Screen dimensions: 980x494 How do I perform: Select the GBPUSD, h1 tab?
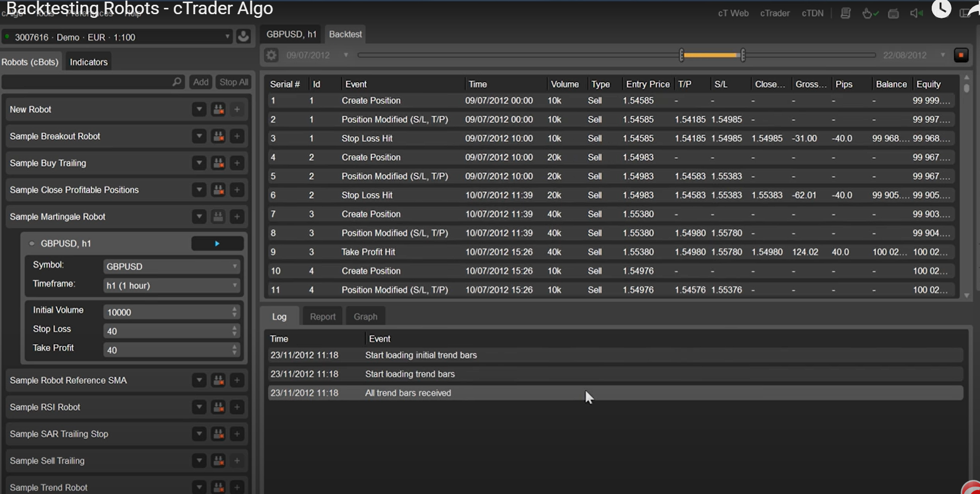point(291,34)
